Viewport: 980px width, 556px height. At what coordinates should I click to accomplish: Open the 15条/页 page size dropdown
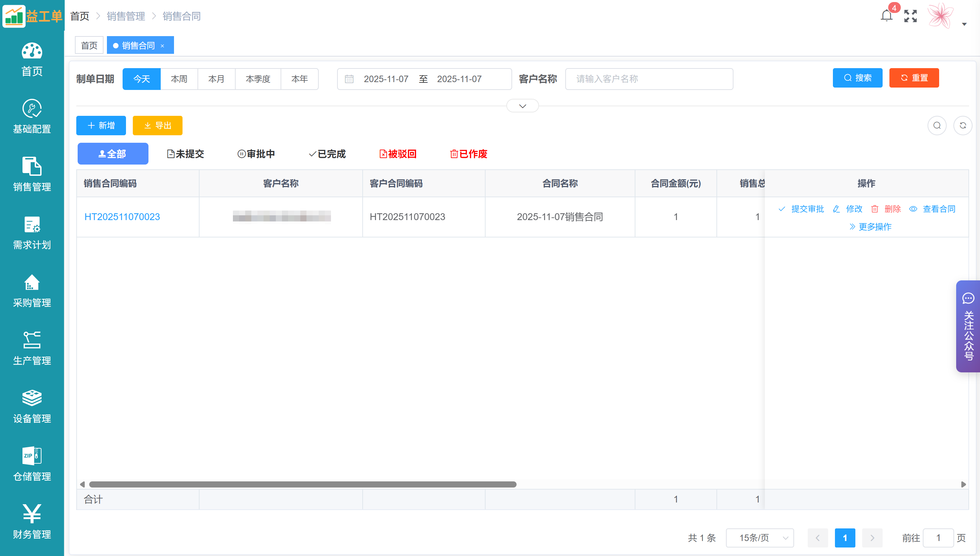[x=759, y=538]
